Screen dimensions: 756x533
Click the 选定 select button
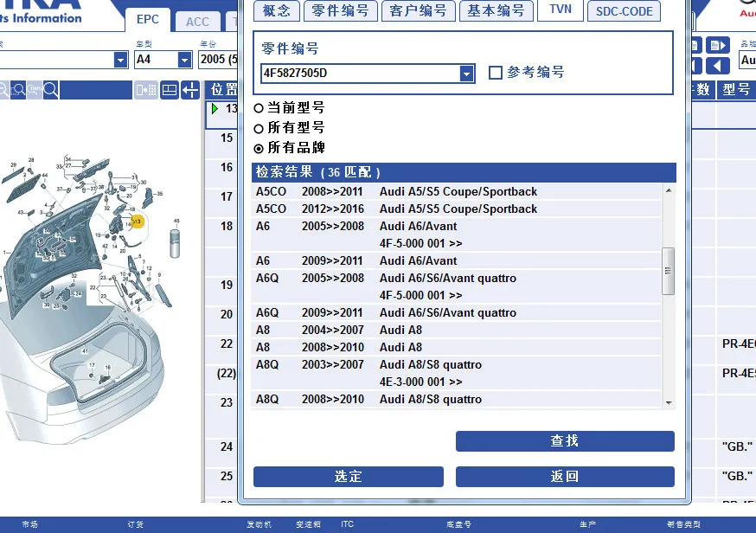pos(348,477)
